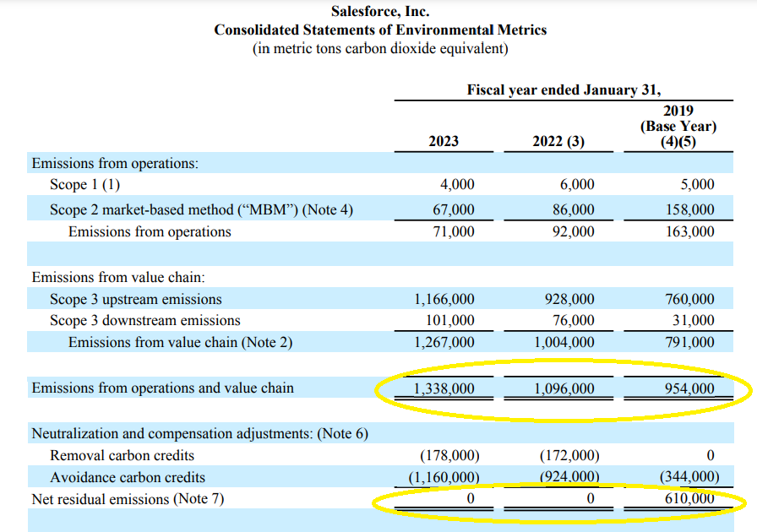Select the Removal carbon credits row label

[122, 456]
